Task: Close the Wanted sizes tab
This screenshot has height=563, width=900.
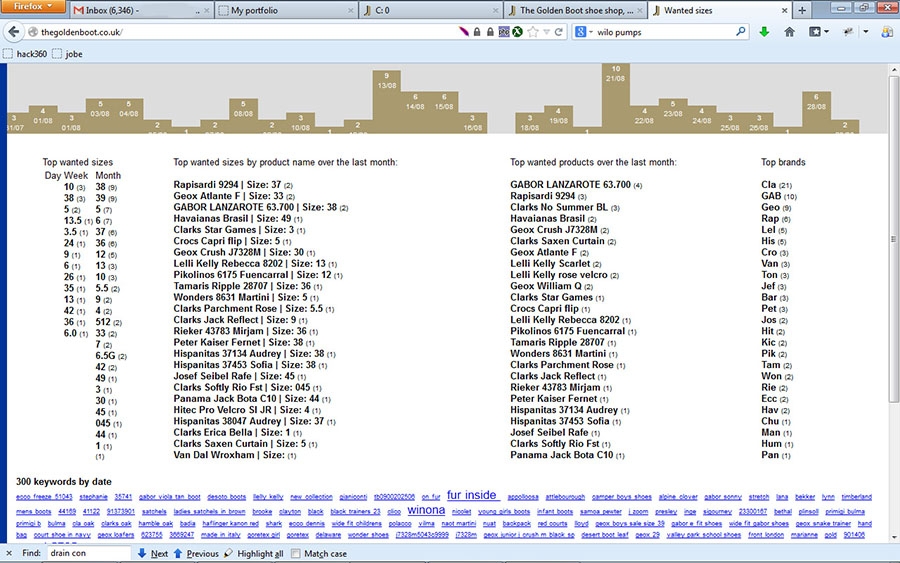Action: coord(785,10)
